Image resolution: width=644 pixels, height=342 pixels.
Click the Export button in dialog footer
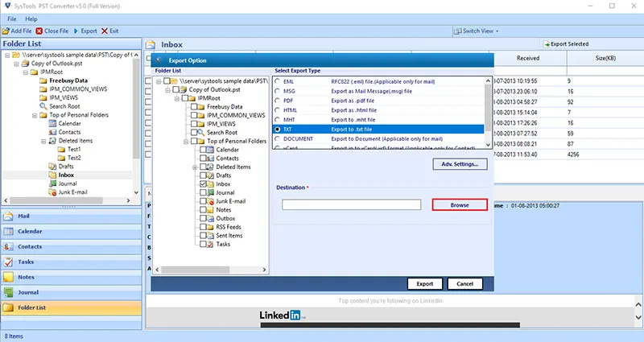coord(425,284)
